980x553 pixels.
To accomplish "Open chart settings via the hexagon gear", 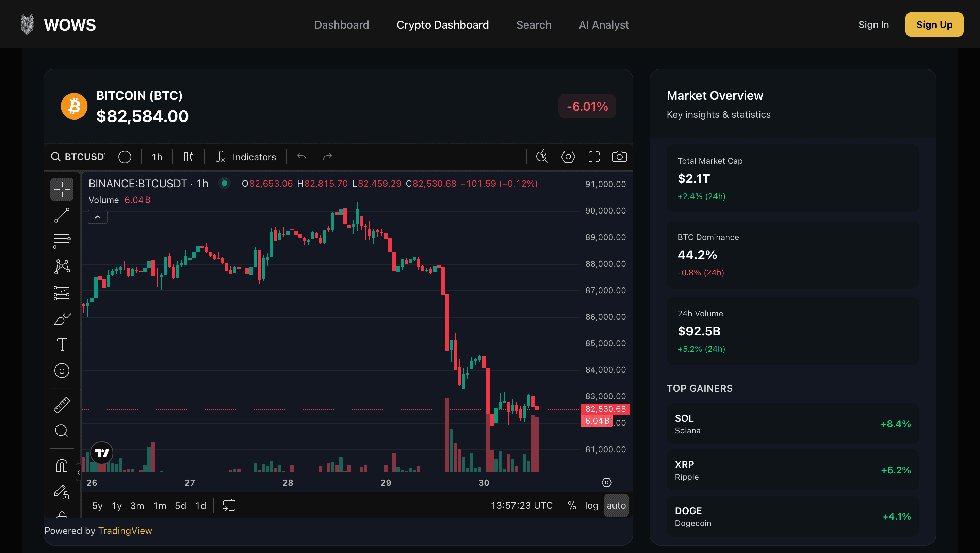I will click(x=568, y=156).
